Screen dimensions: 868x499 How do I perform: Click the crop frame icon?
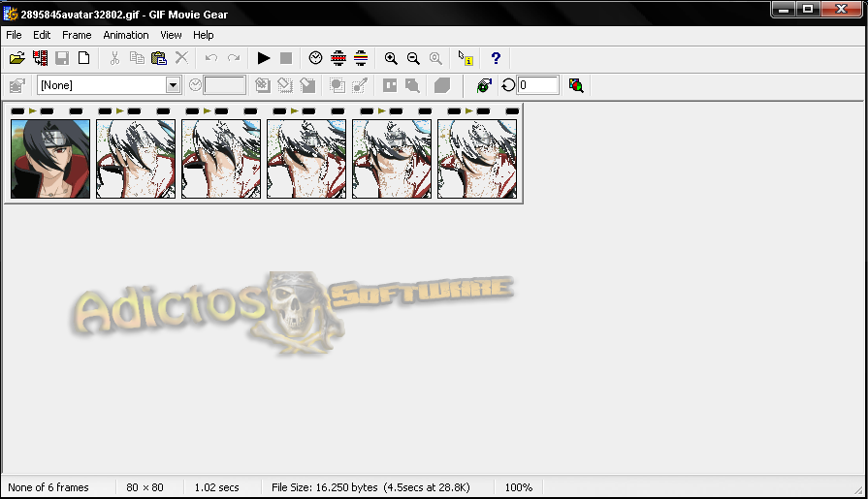[263, 85]
